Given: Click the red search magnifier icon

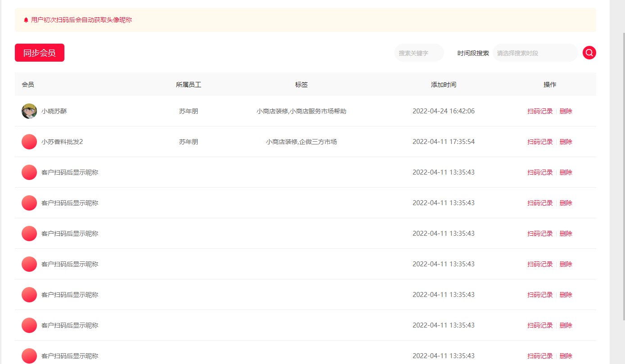Looking at the screenshot, I should click(x=589, y=53).
